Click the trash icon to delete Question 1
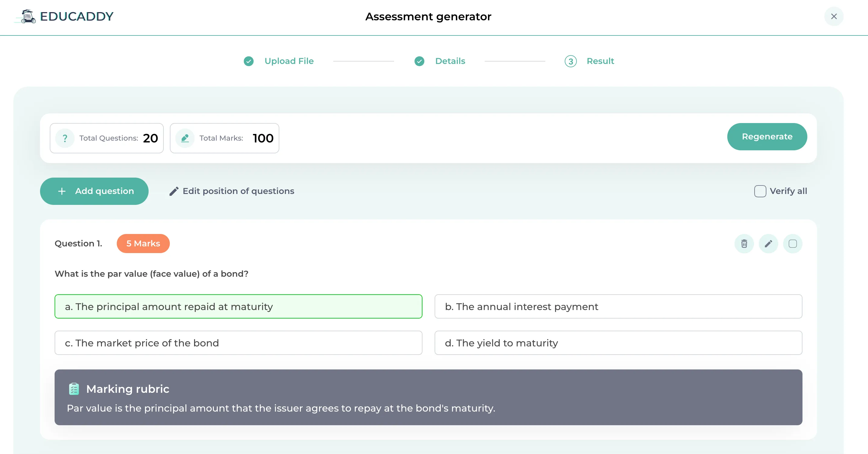The height and width of the screenshot is (454, 868). coord(744,243)
